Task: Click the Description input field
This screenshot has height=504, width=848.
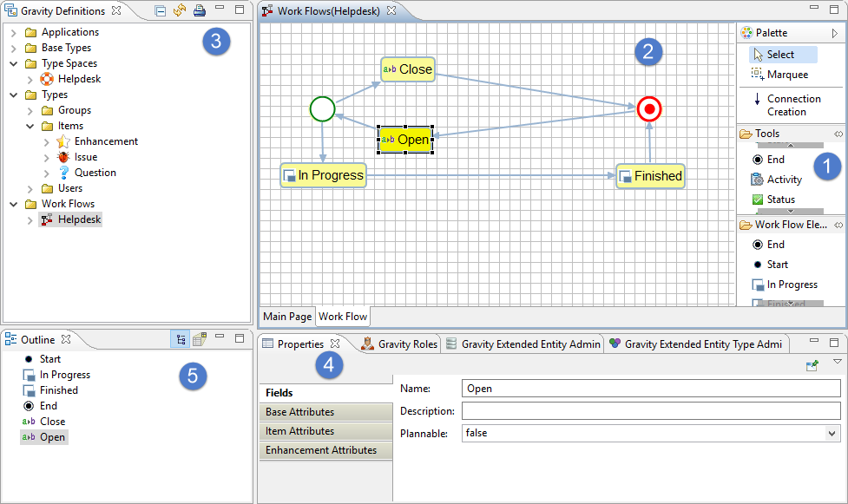Action: (x=650, y=410)
